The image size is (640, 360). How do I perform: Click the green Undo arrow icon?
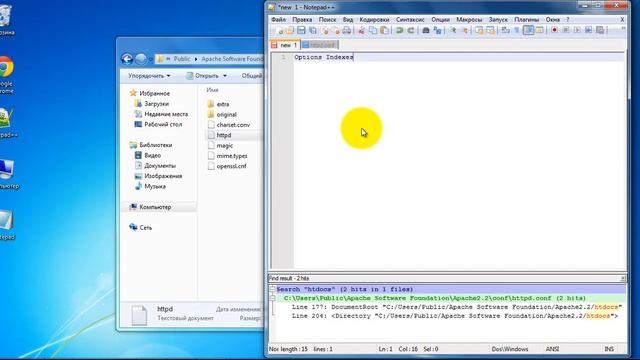pyautogui.click(x=400, y=30)
